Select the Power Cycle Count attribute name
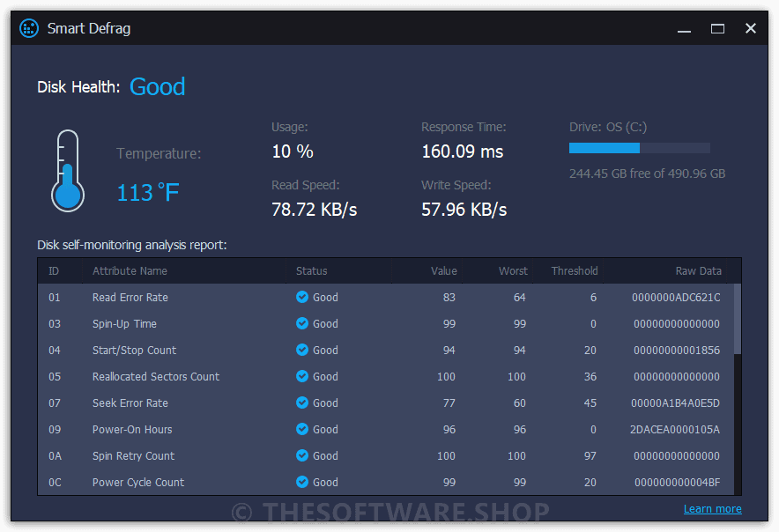This screenshot has height=532, width=779. (x=138, y=483)
